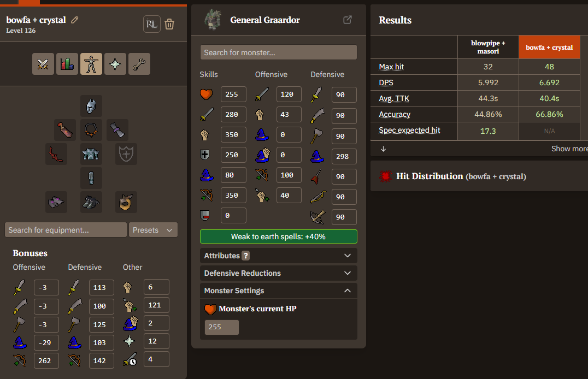Edit the stab defensive bonus 113

tap(101, 288)
